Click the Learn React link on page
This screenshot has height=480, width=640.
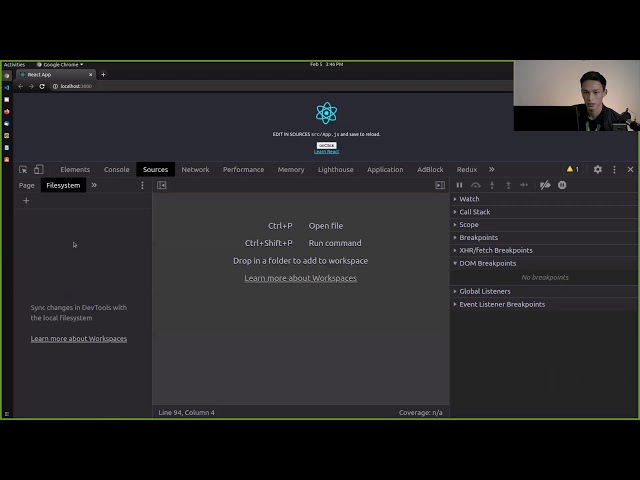(327, 152)
